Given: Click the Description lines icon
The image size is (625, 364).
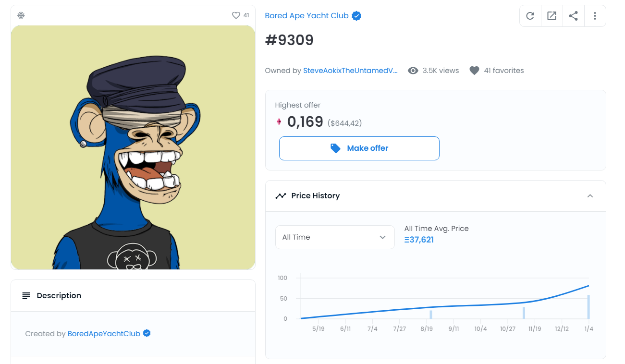Looking at the screenshot, I should (x=26, y=296).
